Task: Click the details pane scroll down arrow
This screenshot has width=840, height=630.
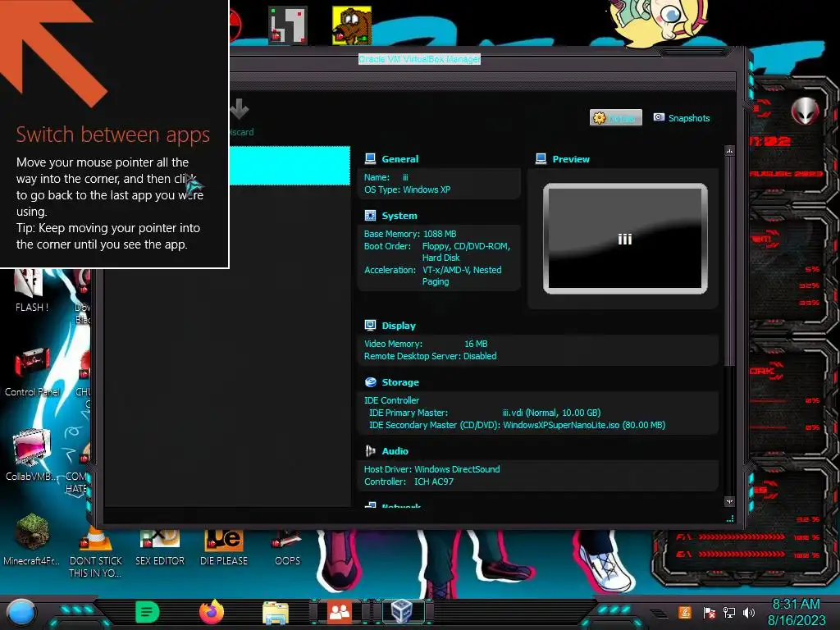Action: [x=729, y=501]
